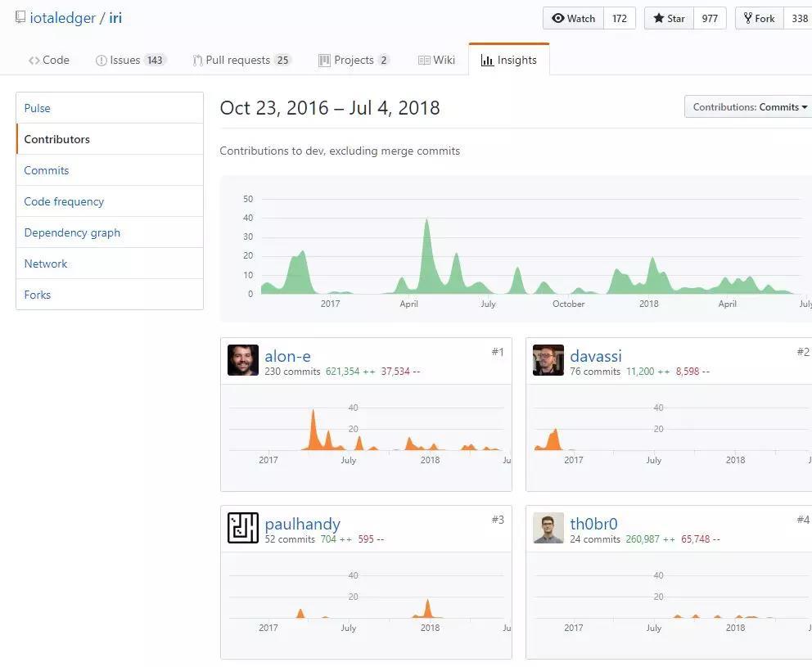
Task: Click Contributions to dev description text
Action: click(340, 151)
